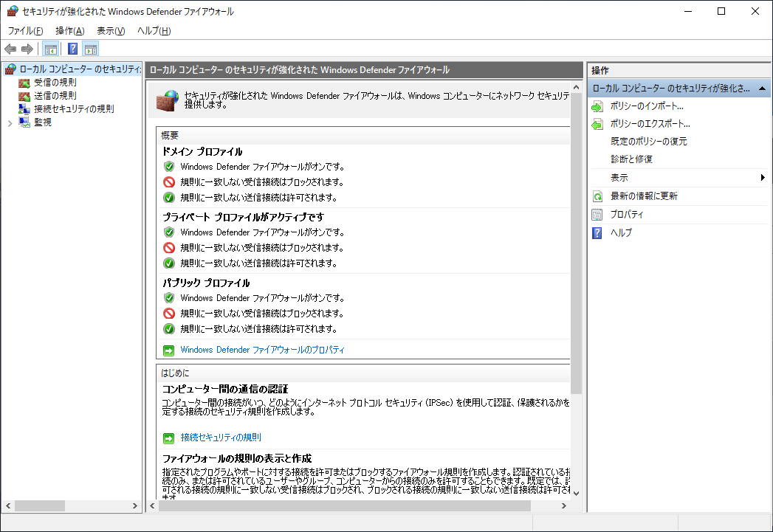773x532 pixels.
Task: Click the tree pane horizontal scroll right arrow
Action: pos(134,506)
